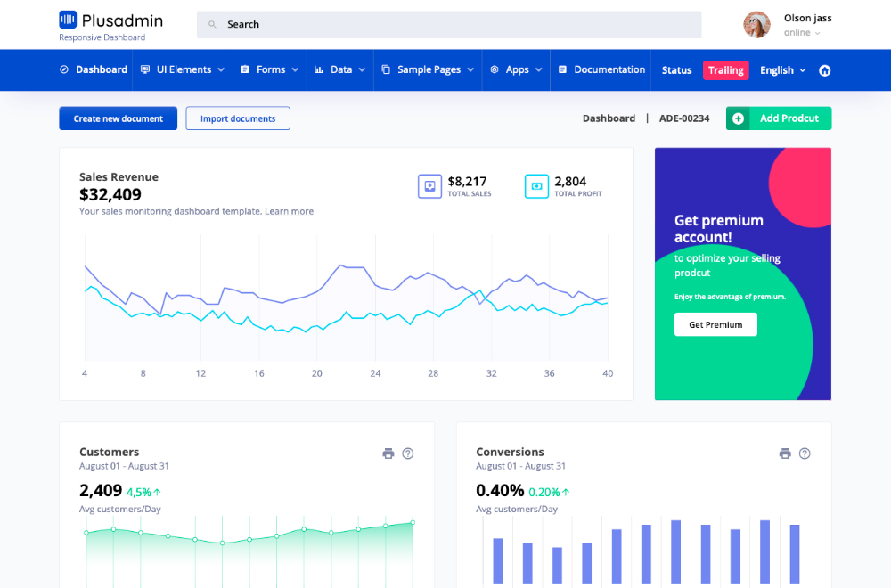Screen dimensions: 891x588
Task: Open help icon in Conversions card
Action: pyautogui.click(x=805, y=453)
